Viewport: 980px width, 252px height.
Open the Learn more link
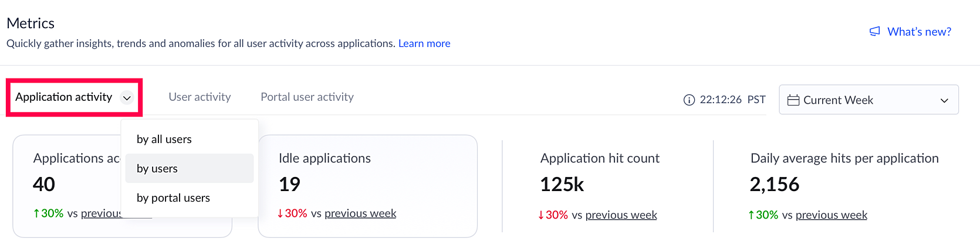[x=424, y=43]
